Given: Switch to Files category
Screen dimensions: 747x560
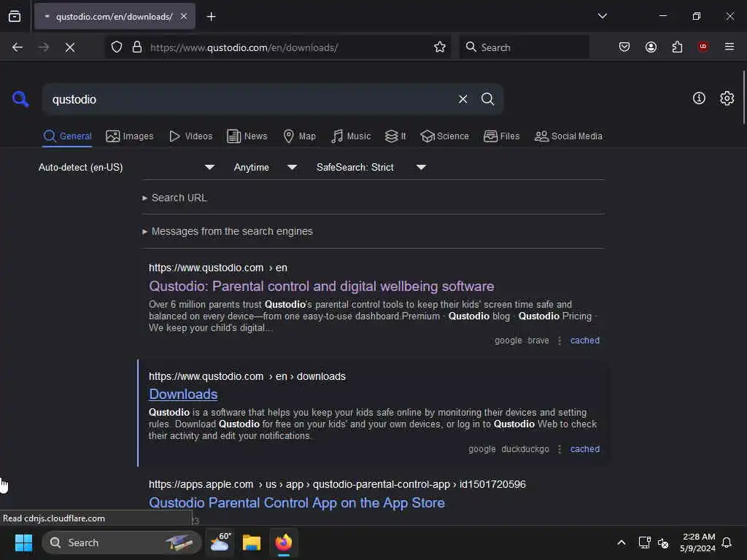Looking at the screenshot, I should tap(502, 136).
